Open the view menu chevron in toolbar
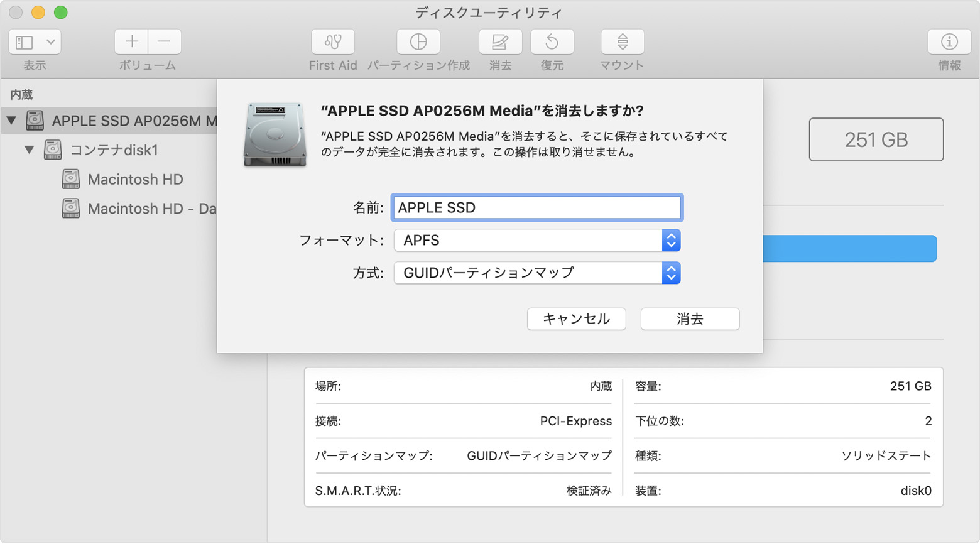Screen dimensions: 980x544 point(51,42)
